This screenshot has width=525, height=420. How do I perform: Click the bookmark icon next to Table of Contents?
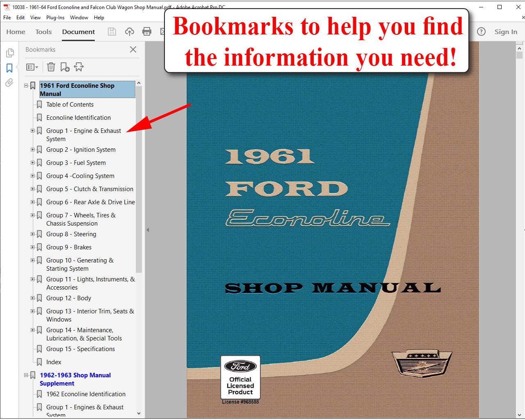point(39,105)
